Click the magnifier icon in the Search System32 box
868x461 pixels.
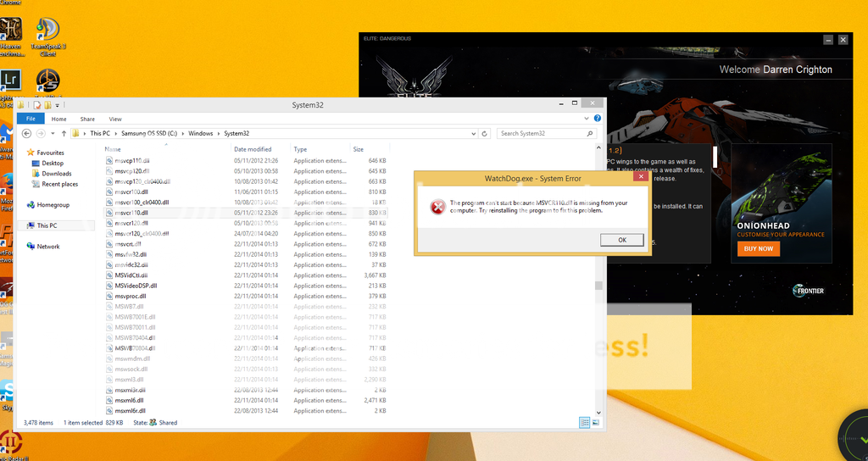590,133
